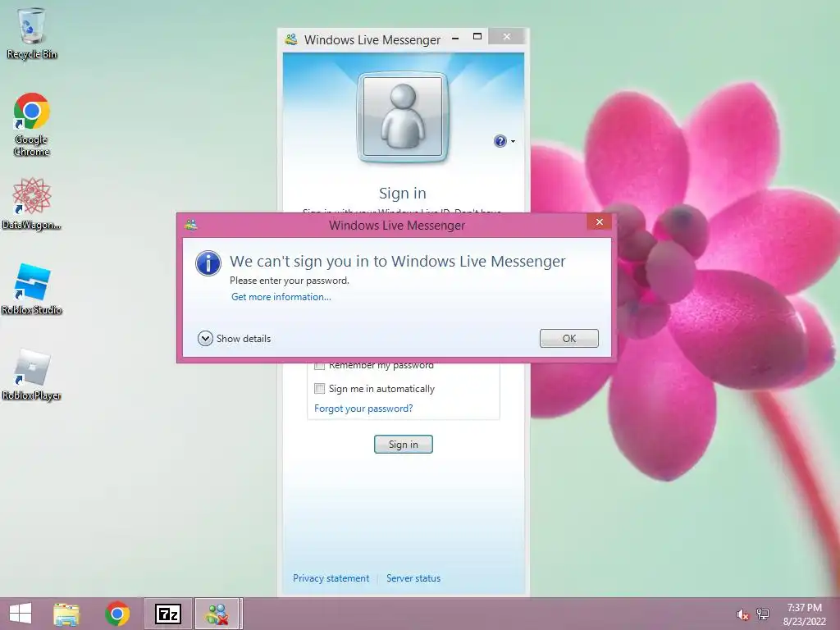Expand Show details in the dialog
Screen dimensions: 840x630
click(x=234, y=339)
